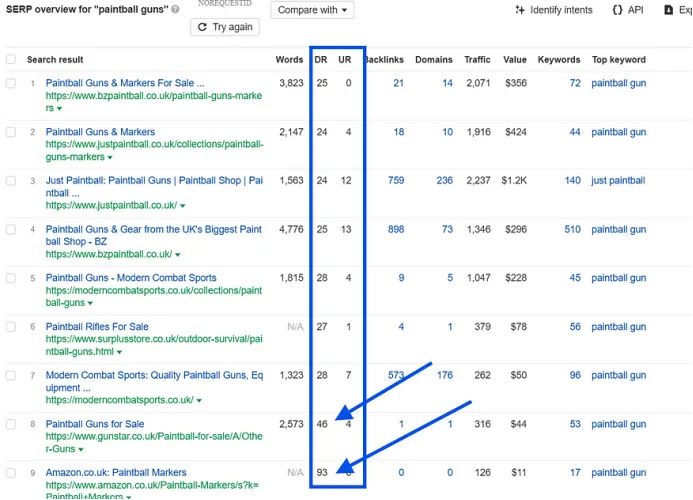This screenshot has width=693, height=500.
Task: Open Paintball Rifles For Sale result link
Action: coord(97,327)
